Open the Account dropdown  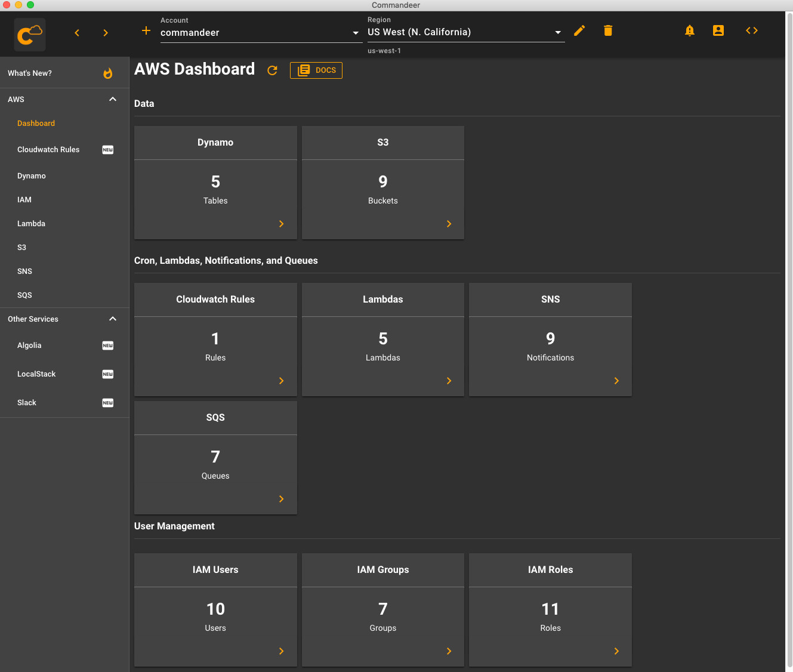(x=261, y=33)
